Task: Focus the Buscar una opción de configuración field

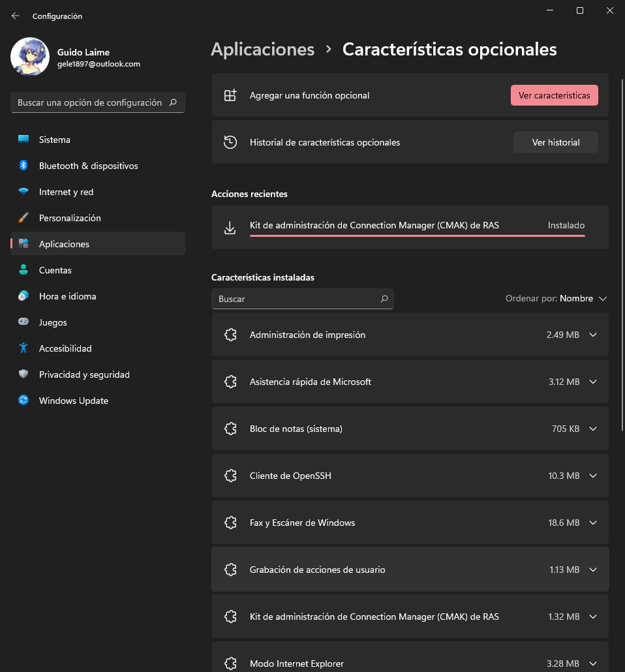Action: click(x=98, y=102)
